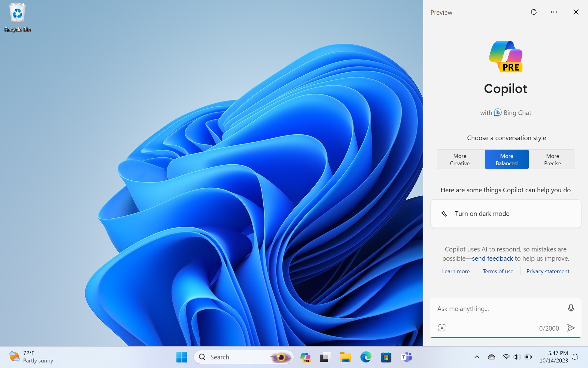Activate the microphone in the Copilot input box
This screenshot has height=368, width=588.
(x=570, y=308)
